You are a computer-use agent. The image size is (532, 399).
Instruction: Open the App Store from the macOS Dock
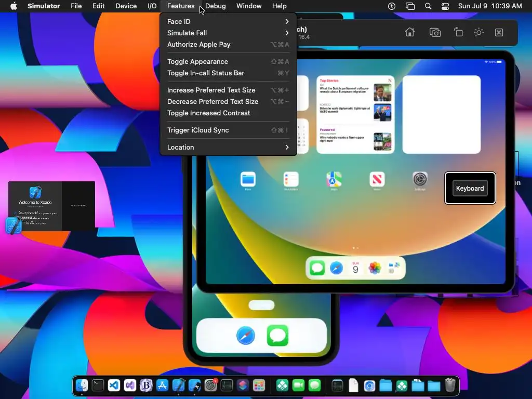[162, 385]
